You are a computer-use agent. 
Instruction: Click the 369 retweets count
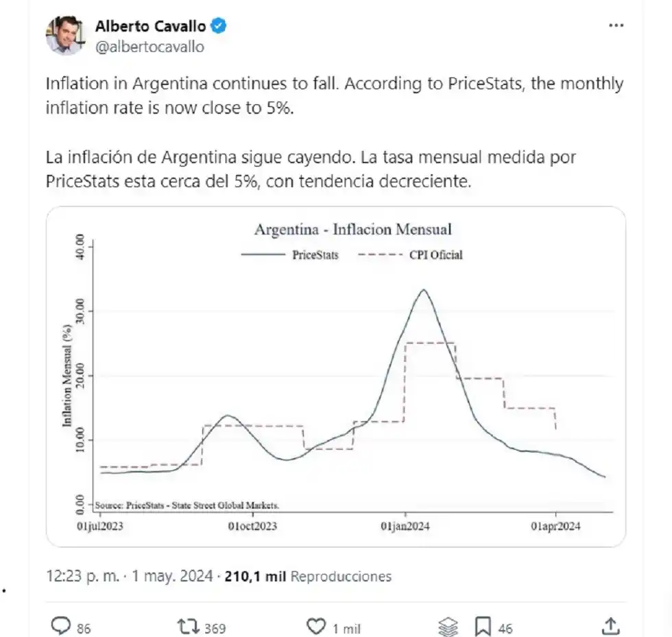point(214,627)
